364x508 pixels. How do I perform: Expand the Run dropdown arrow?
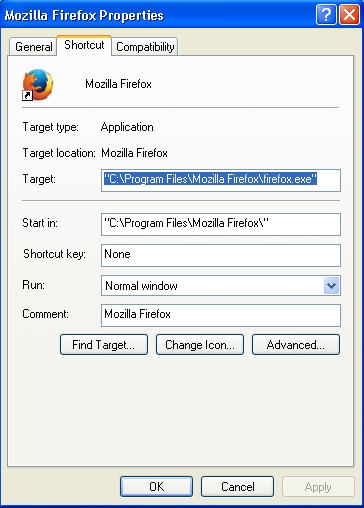click(x=331, y=286)
